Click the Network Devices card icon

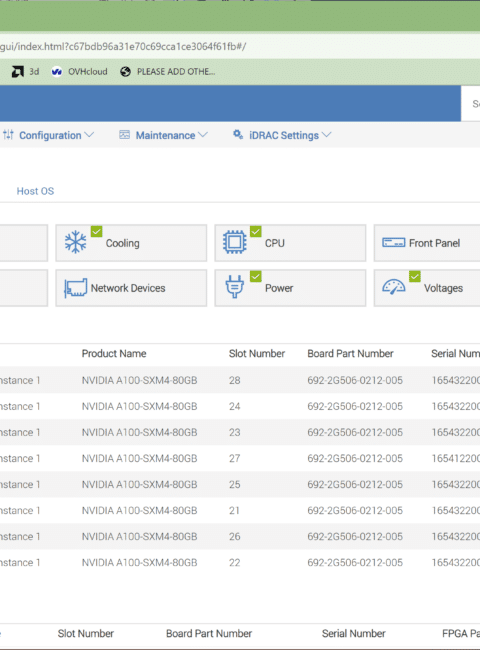click(x=75, y=288)
